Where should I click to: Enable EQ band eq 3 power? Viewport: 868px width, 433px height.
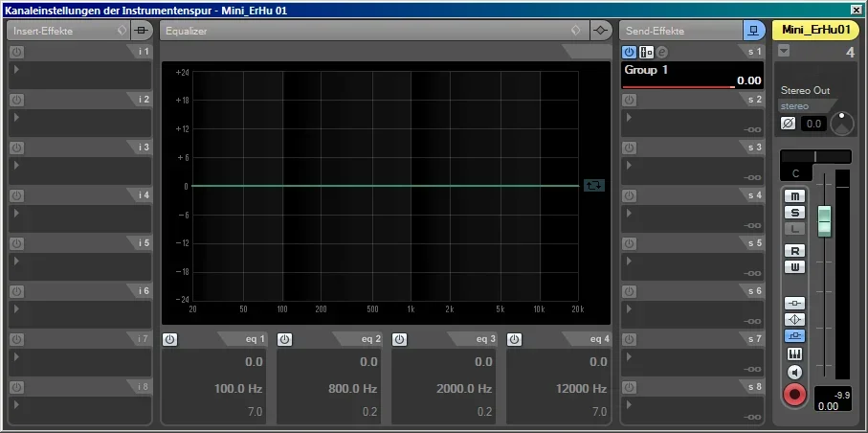click(400, 339)
